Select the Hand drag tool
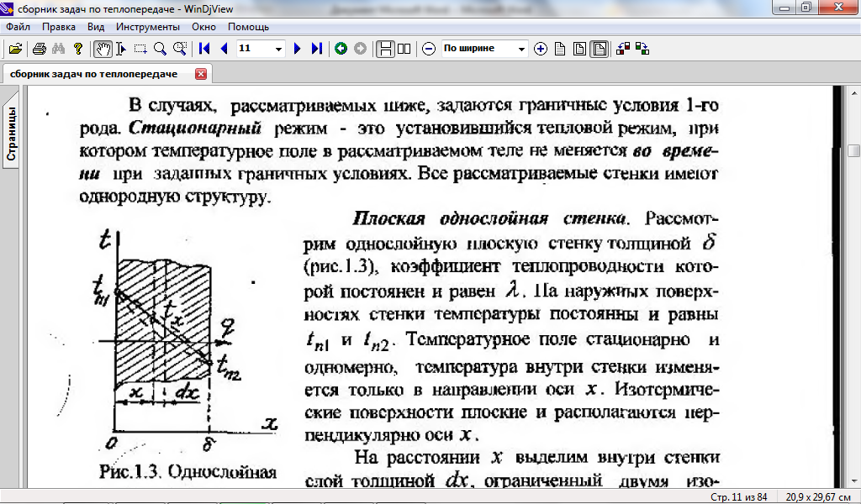This screenshot has height=504, width=861. 103,49
